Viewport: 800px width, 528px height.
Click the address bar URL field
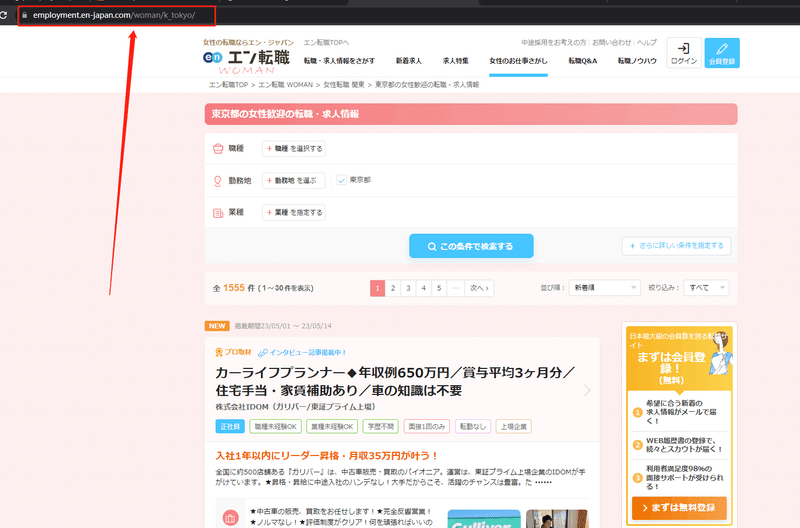point(117,15)
